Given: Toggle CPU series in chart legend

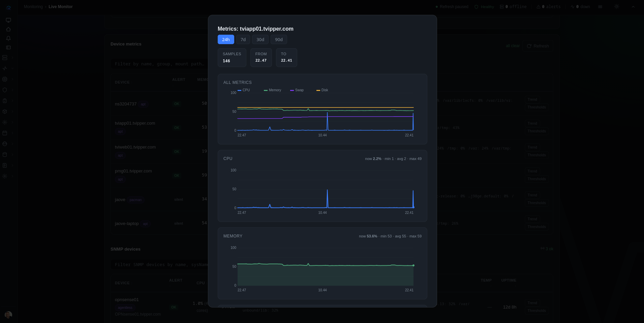Looking at the screenshot, I should (244, 90).
